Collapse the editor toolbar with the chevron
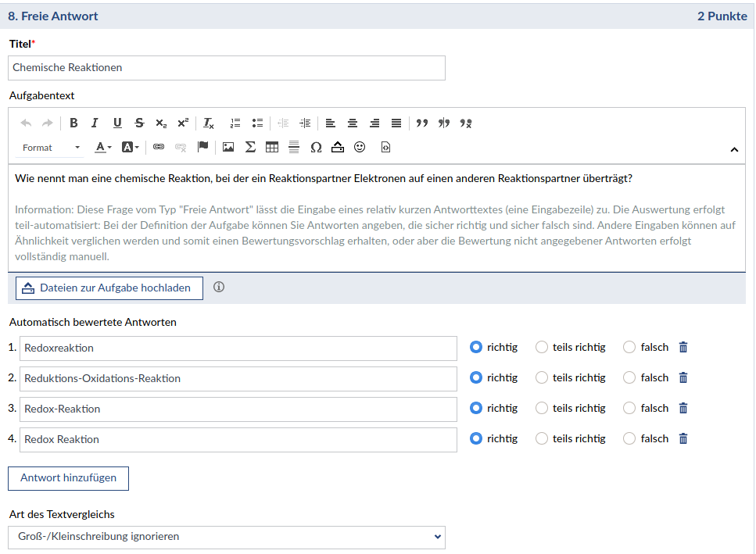 [x=734, y=149]
